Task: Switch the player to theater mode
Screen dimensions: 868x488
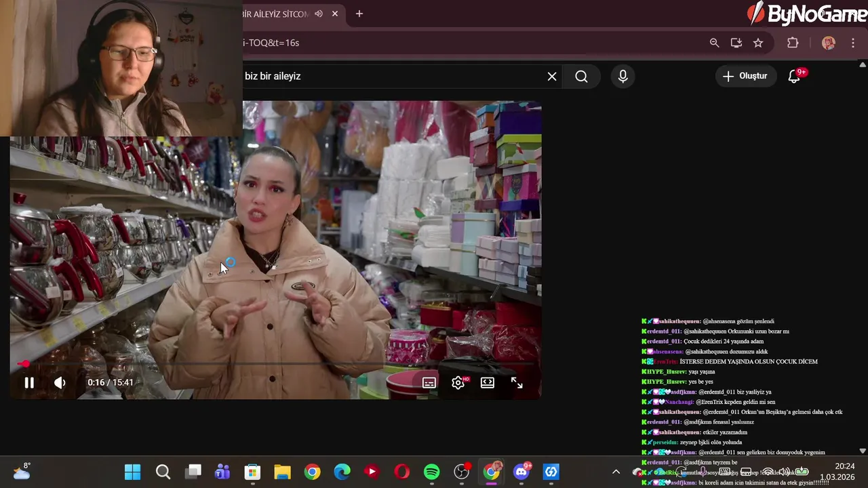Action: tap(488, 383)
